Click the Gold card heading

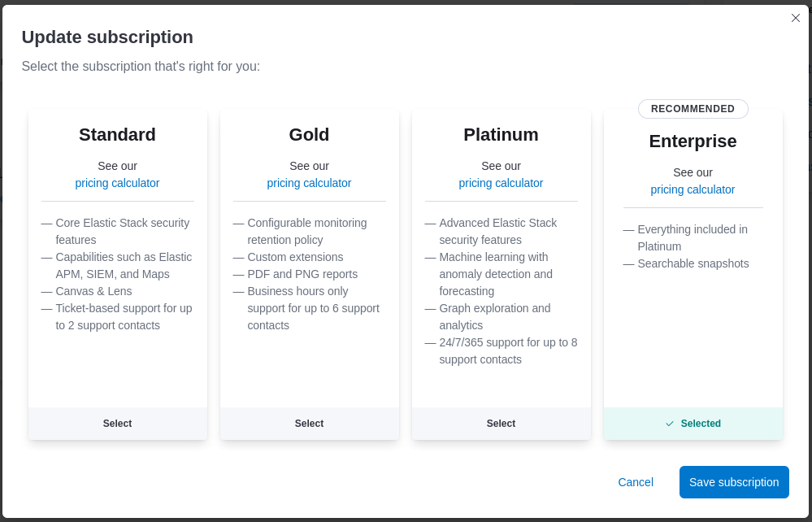(309, 135)
